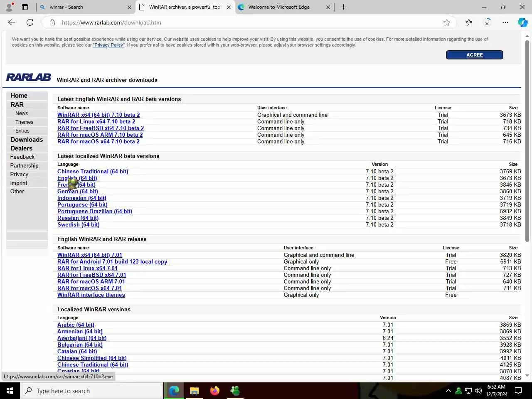This screenshot has width=532, height=399.
Task: Click the browser Back arrow
Action: [x=12, y=22]
